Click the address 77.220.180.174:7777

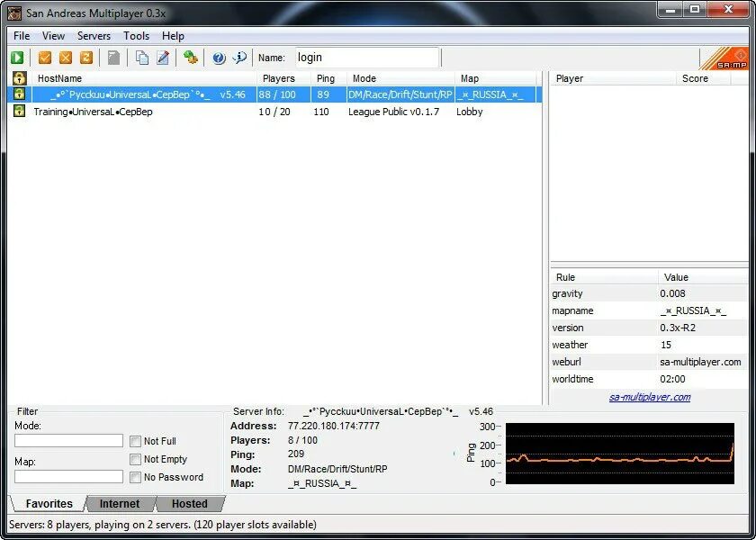[x=334, y=426]
